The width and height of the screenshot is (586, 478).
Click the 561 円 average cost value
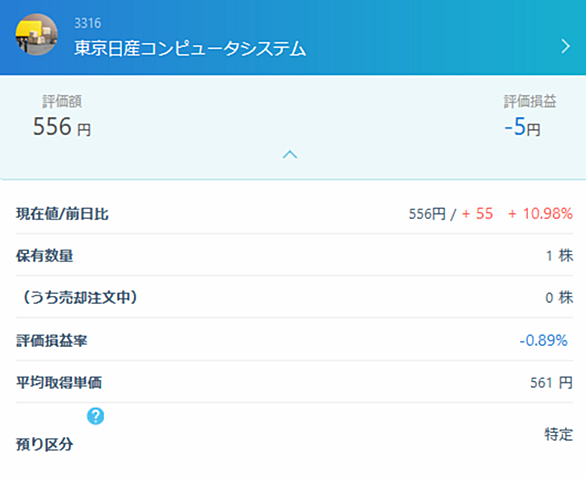pos(551,382)
